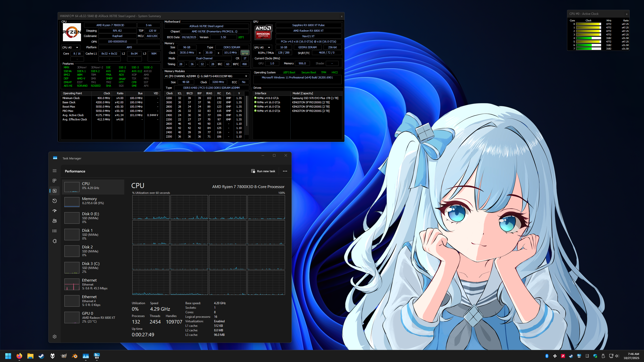Click the memory timings table scrollbar

pos(247,111)
